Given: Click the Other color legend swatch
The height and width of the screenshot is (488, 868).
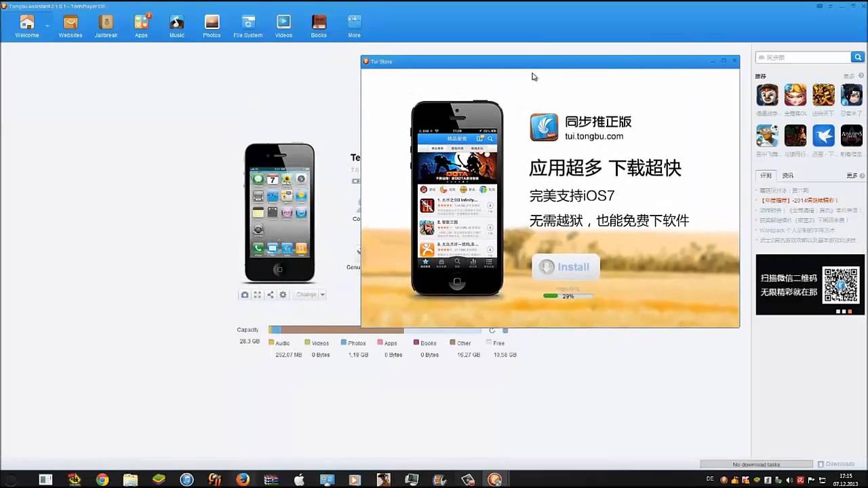Looking at the screenshot, I should coord(452,343).
